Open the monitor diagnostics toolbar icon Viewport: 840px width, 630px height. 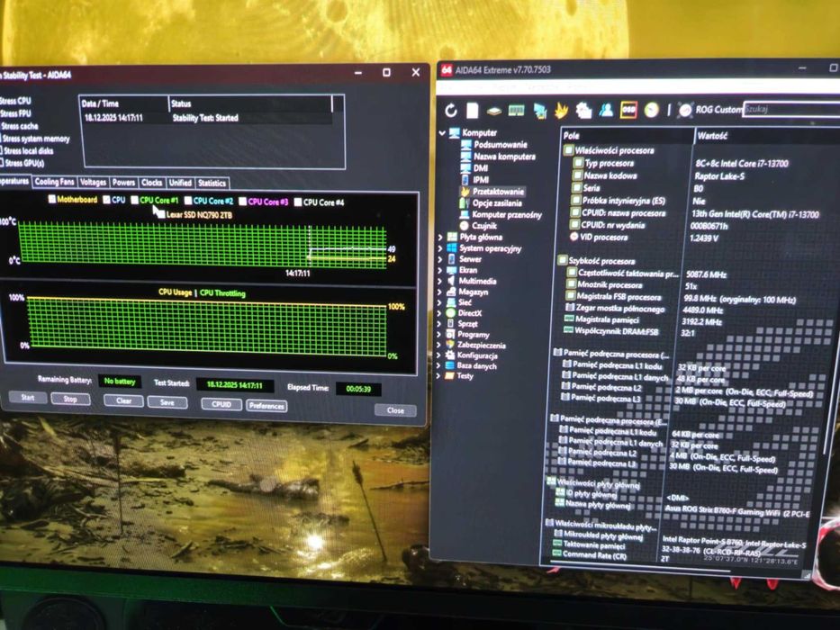pos(539,111)
